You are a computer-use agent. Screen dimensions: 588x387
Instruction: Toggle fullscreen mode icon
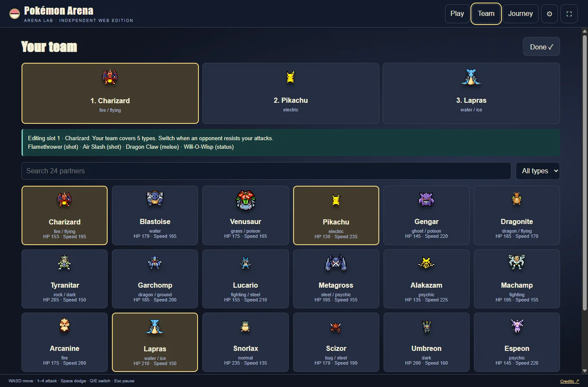pos(569,14)
